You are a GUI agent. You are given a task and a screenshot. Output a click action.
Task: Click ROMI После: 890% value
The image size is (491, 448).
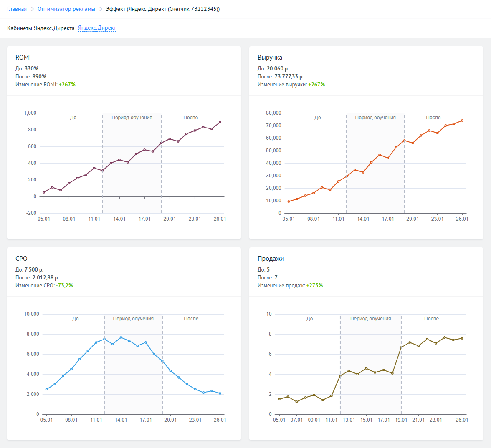pos(39,77)
